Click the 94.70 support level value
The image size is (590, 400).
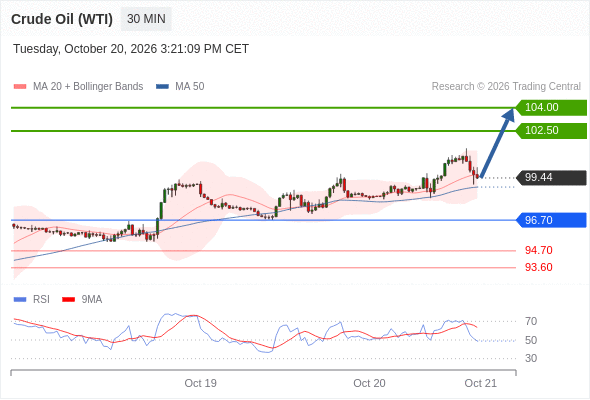539,250
